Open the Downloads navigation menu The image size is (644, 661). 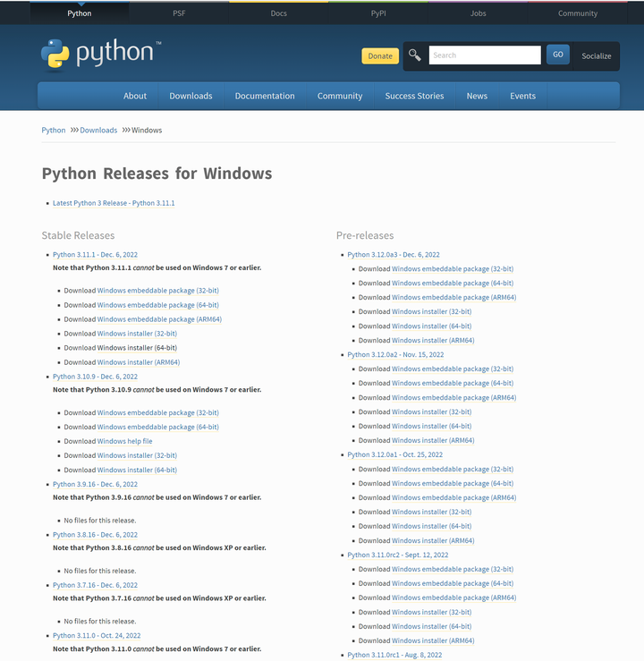pyautogui.click(x=191, y=96)
